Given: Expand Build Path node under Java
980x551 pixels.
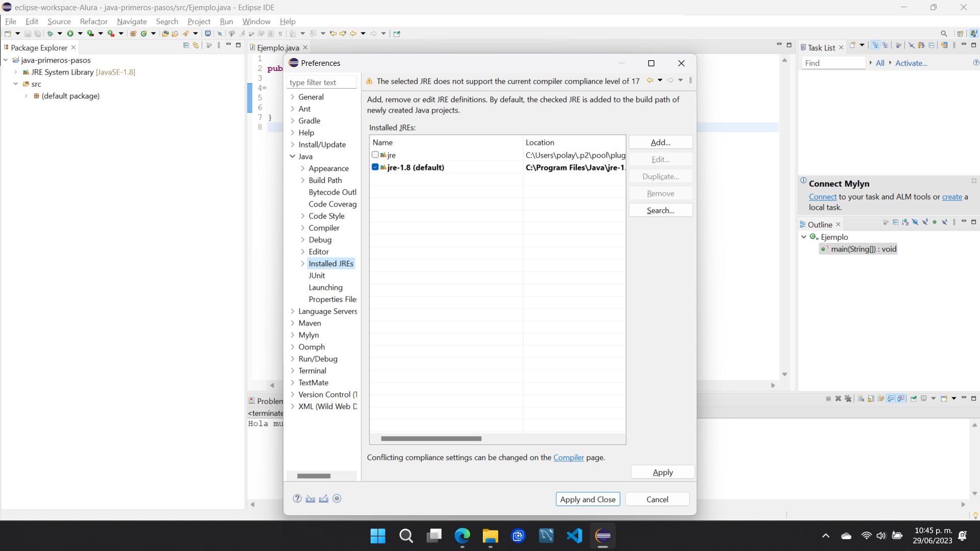Looking at the screenshot, I should (303, 180).
